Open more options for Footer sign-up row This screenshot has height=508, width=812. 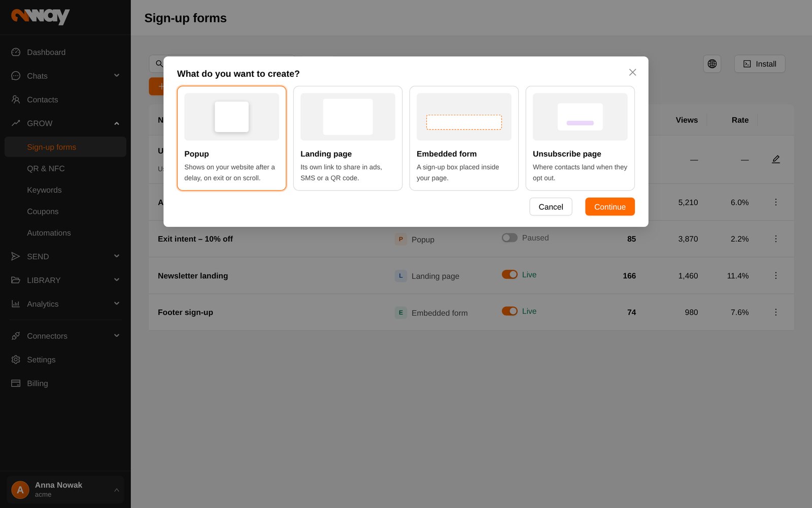pos(775,312)
